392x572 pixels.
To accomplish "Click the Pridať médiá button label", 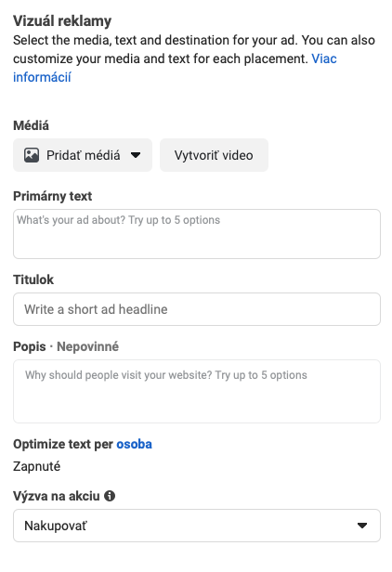I will (84, 155).
